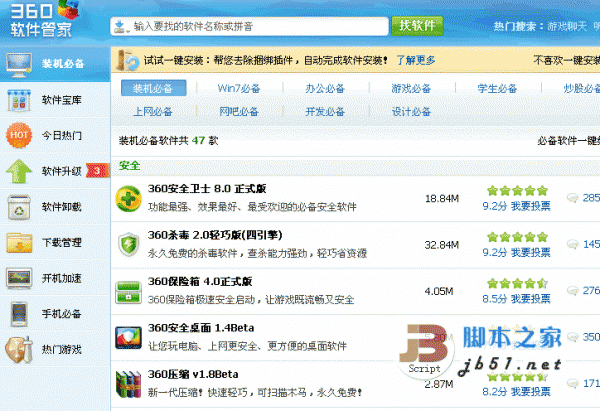Click comment bubble icon for 360安全卫士
The height and width of the screenshot is (411, 600).
pyautogui.click(x=572, y=198)
